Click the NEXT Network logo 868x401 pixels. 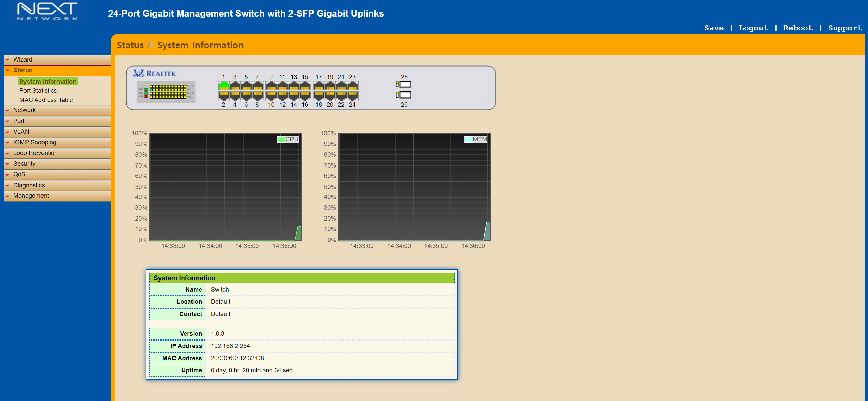[47, 11]
